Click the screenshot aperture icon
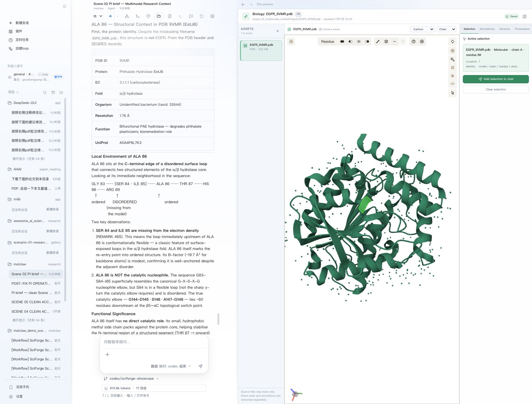Screen dimensions: 532x404 (453, 51)
